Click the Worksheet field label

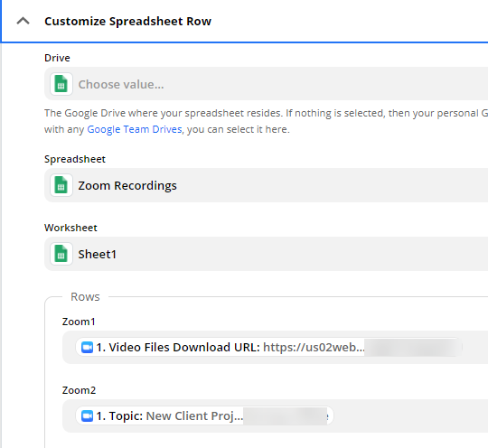[x=70, y=228]
